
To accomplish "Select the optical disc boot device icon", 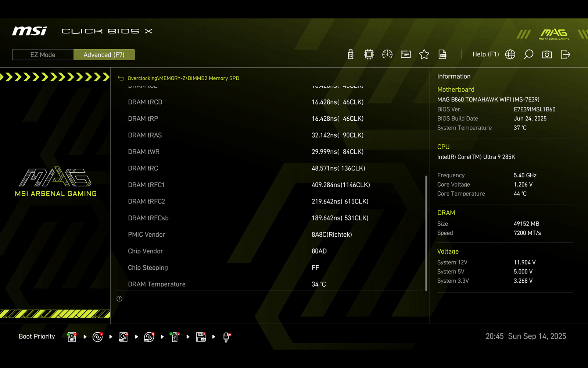I will pyautogui.click(x=98, y=337).
